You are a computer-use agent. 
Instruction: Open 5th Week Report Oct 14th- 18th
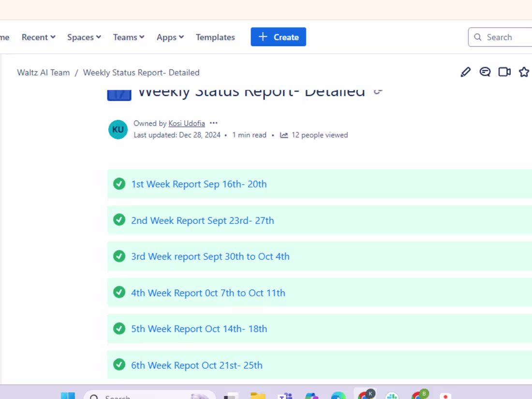click(199, 328)
